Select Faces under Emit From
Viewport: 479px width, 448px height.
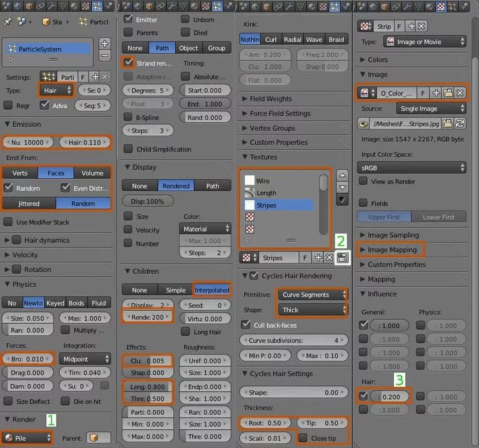tap(56, 173)
